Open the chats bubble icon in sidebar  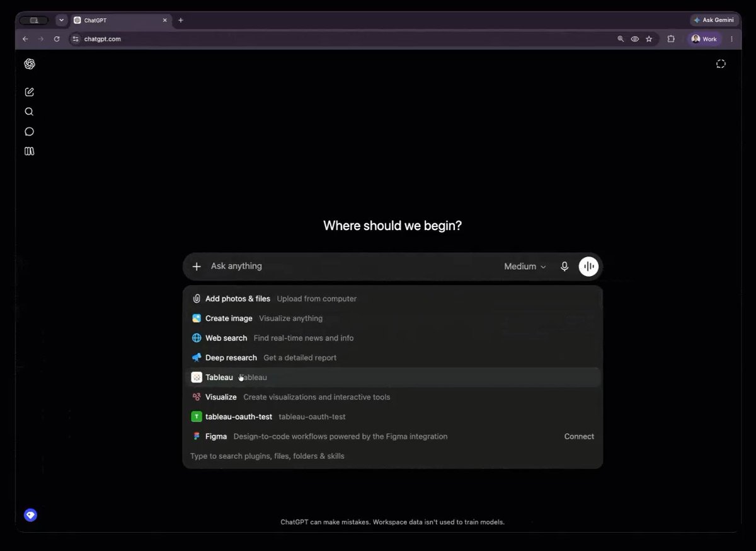pos(29,132)
